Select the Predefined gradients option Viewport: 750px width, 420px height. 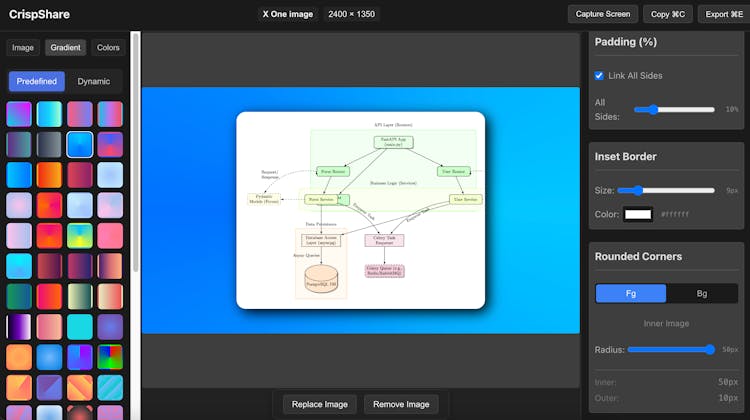click(37, 82)
